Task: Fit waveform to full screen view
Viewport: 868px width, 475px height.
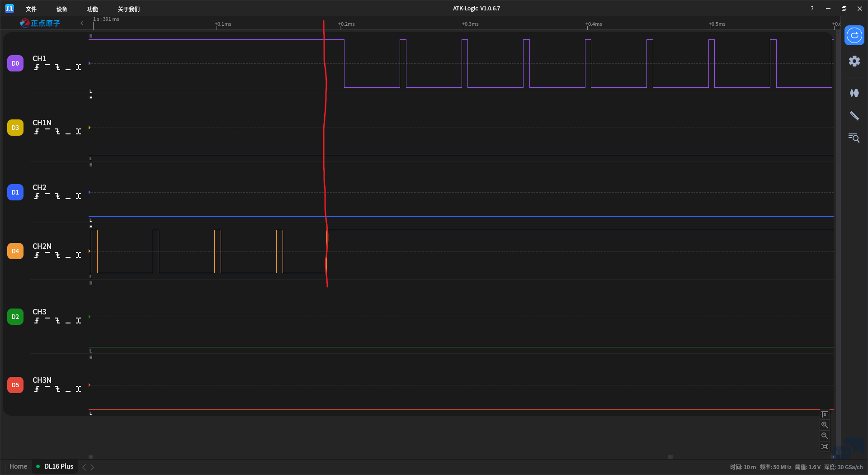Action: [825, 447]
